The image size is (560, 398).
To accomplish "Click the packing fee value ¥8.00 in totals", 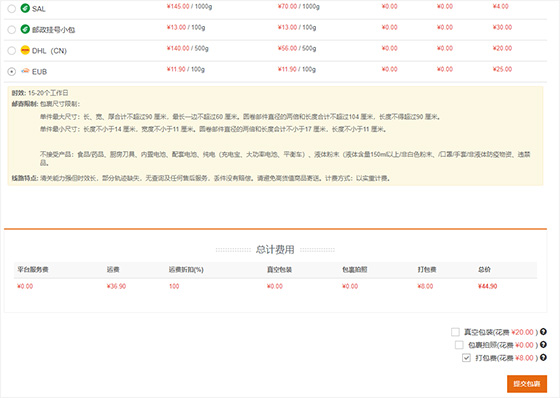I will coord(425,286).
